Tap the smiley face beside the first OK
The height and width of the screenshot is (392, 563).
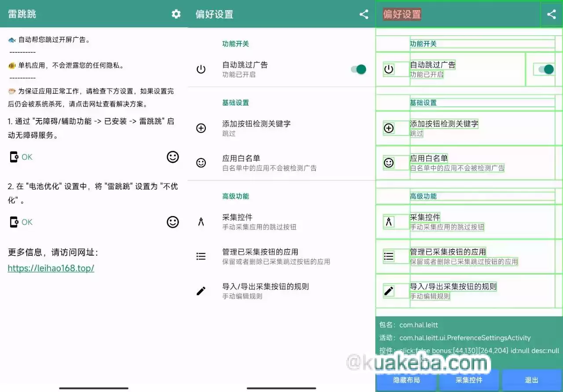[173, 157]
